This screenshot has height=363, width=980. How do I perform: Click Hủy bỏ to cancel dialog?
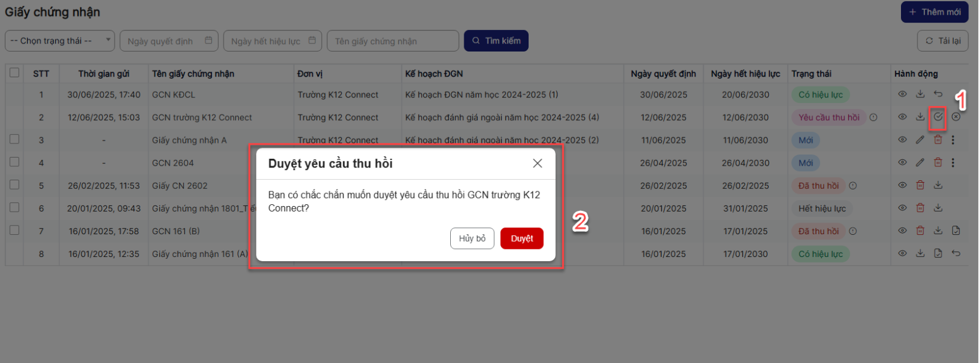(x=472, y=239)
